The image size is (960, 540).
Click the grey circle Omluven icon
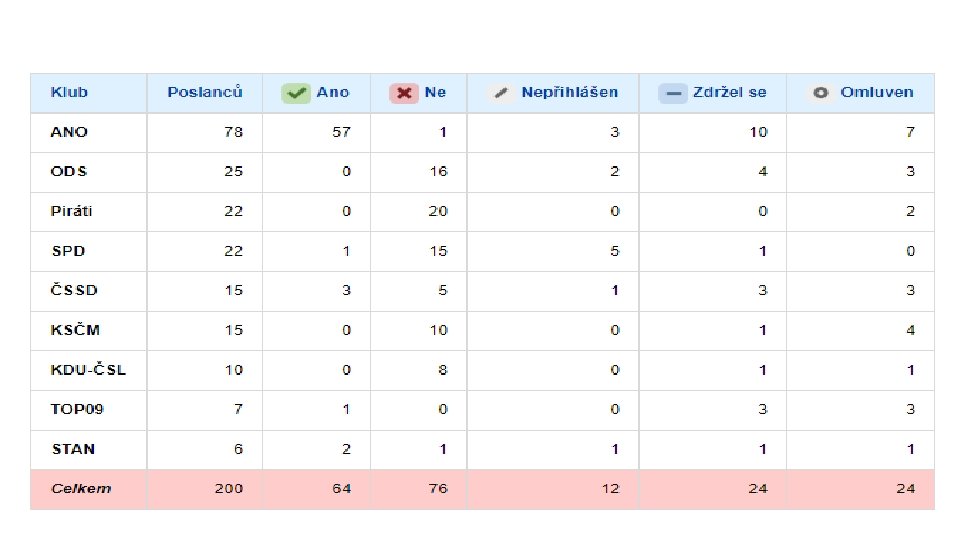822,93
